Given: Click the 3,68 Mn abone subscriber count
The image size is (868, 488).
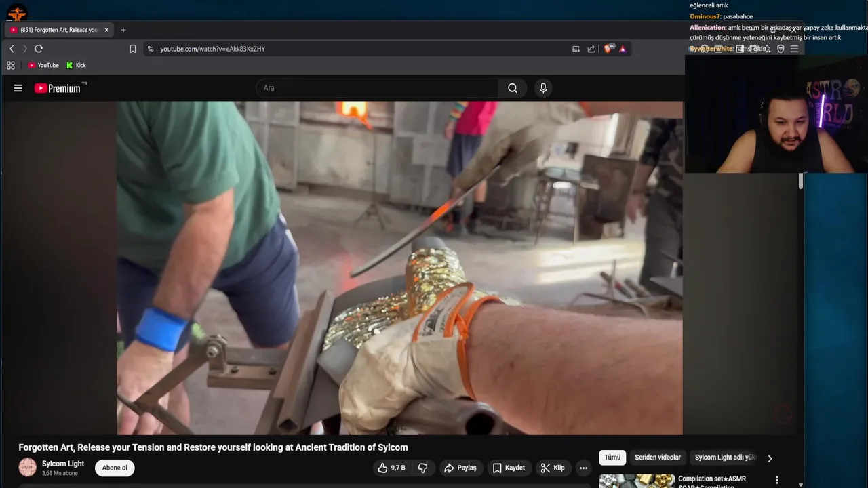Looking at the screenshot, I should (x=60, y=473).
